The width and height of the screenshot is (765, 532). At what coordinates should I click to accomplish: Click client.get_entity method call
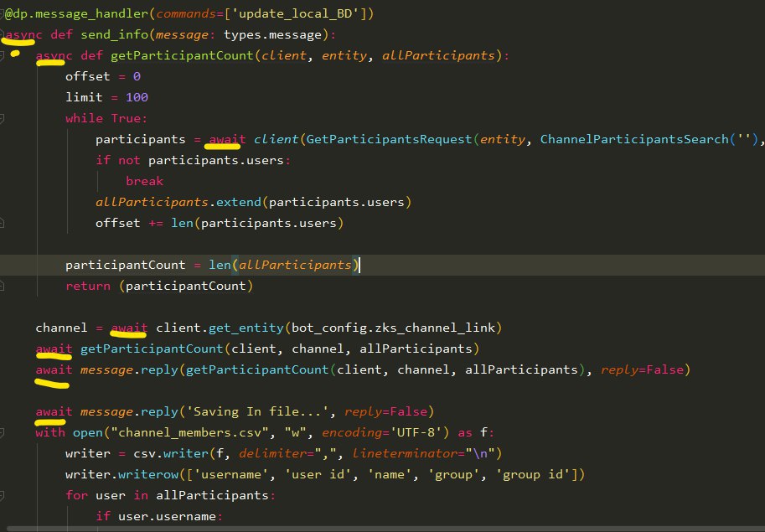(x=220, y=328)
